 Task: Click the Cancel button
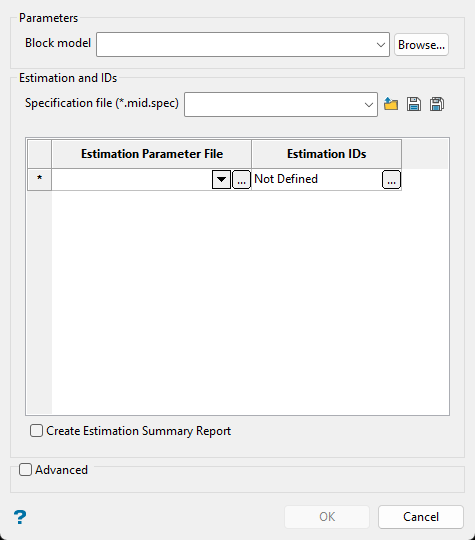(421, 517)
